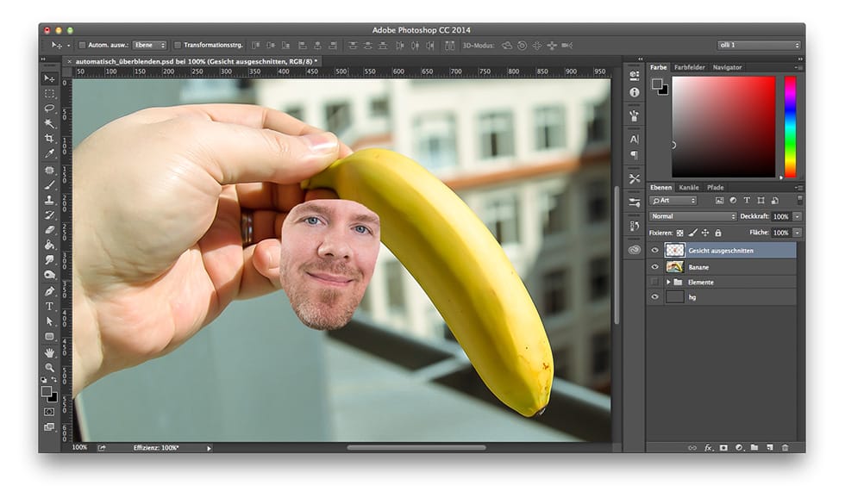Expand the Elemente layer group
845x504 pixels.
(x=668, y=283)
